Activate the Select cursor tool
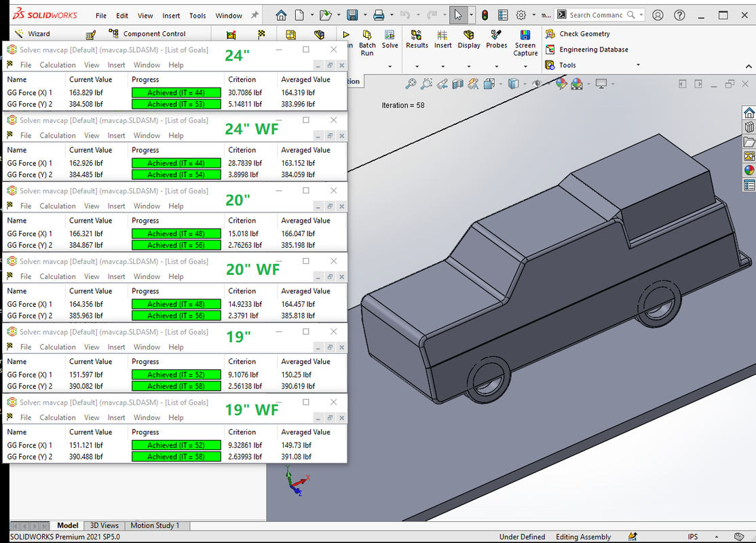756x543 pixels. pos(458,16)
